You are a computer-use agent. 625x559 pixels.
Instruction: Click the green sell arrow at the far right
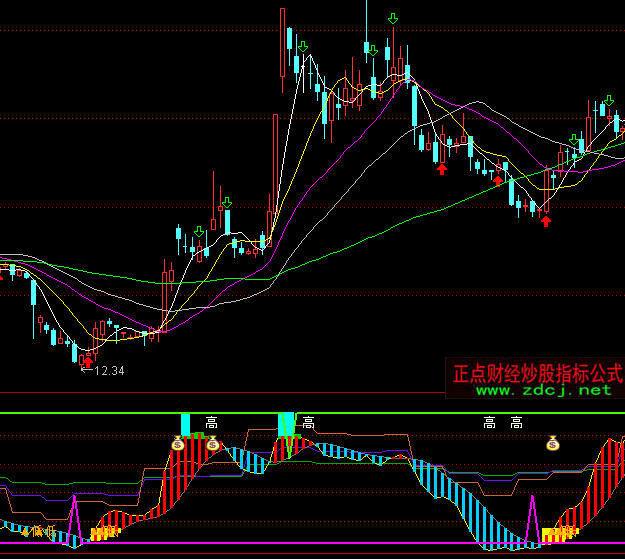[x=608, y=100]
